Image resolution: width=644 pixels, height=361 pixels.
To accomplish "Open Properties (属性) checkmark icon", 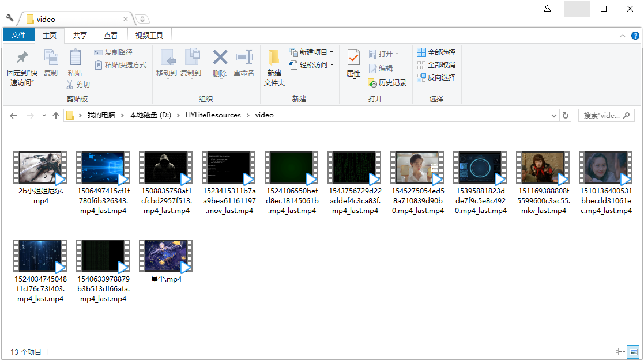I will pyautogui.click(x=353, y=58).
